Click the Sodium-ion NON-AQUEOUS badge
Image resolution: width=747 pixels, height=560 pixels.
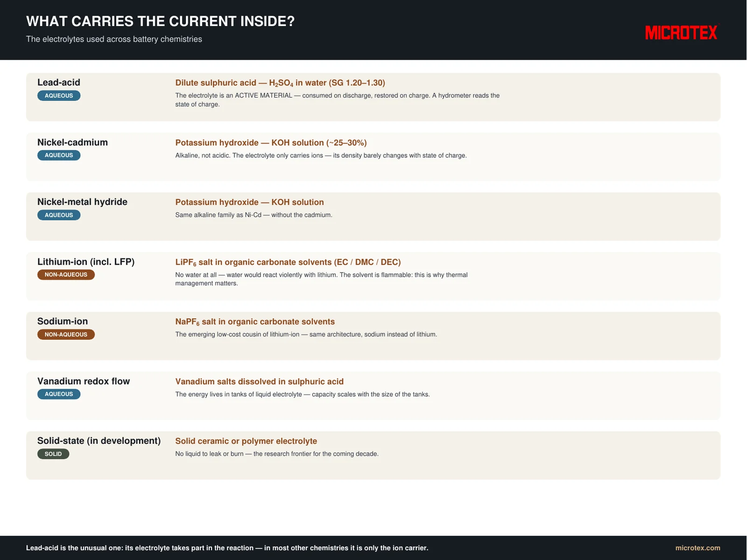tap(66, 335)
